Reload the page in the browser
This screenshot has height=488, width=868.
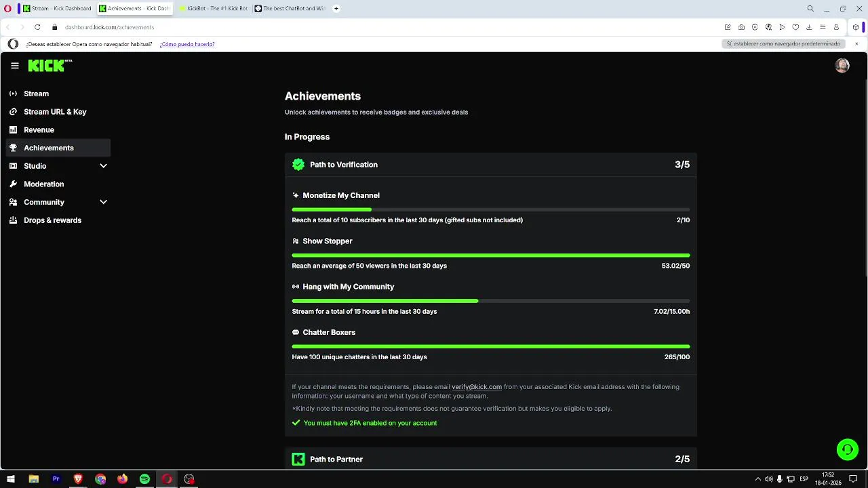point(37,27)
